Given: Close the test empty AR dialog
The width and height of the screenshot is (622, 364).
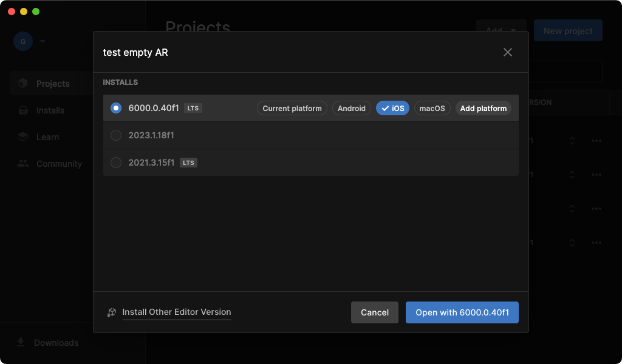Looking at the screenshot, I should point(508,52).
